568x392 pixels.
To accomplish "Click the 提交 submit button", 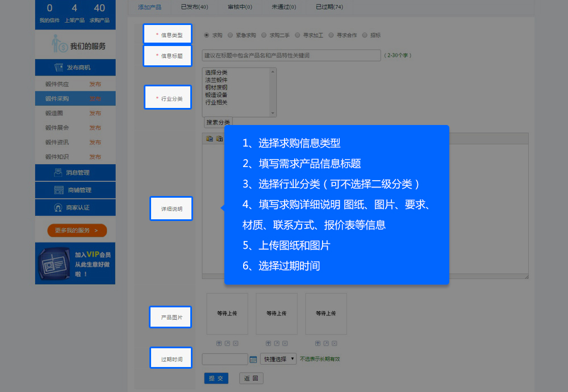I will [216, 378].
